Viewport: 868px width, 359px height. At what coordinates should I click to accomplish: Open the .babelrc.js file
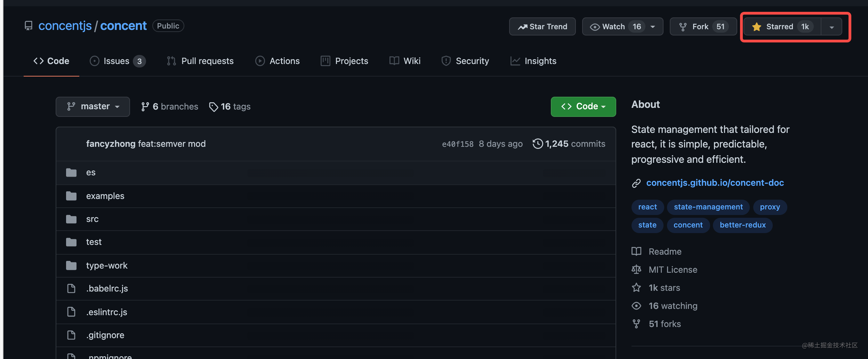tap(107, 288)
